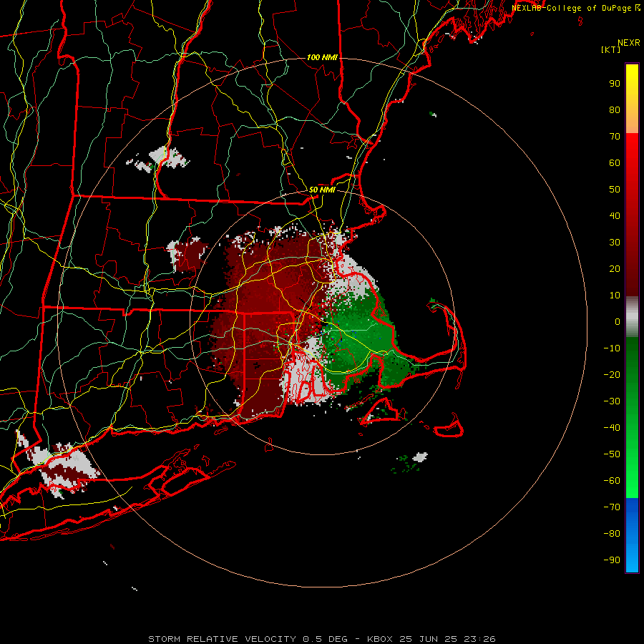Image resolution: width=644 pixels, height=644 pixels.
Task: Click the "100 NMI" range ring label
Action: click(x=322, y=57)
